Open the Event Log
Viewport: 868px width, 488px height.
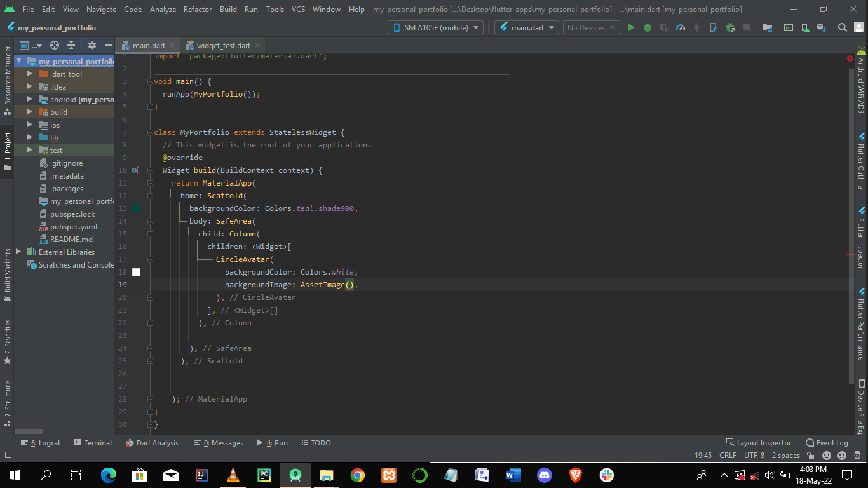(x=827, y=443)
